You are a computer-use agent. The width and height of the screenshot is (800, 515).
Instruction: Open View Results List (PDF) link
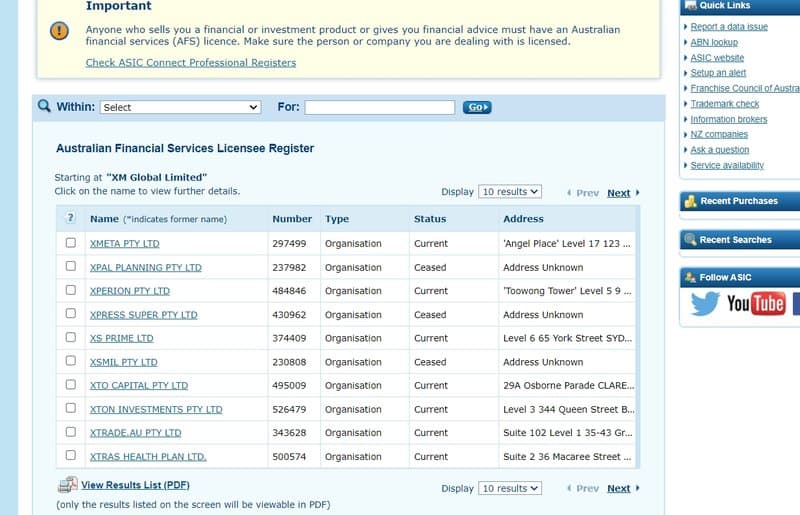(x=135, y=485)
